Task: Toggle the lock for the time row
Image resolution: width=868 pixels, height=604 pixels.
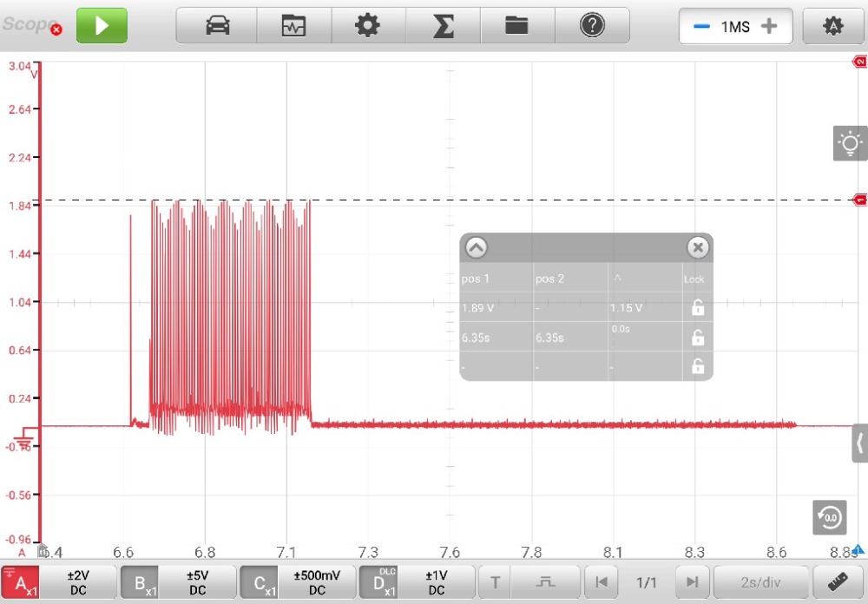Action: [697, 338]
